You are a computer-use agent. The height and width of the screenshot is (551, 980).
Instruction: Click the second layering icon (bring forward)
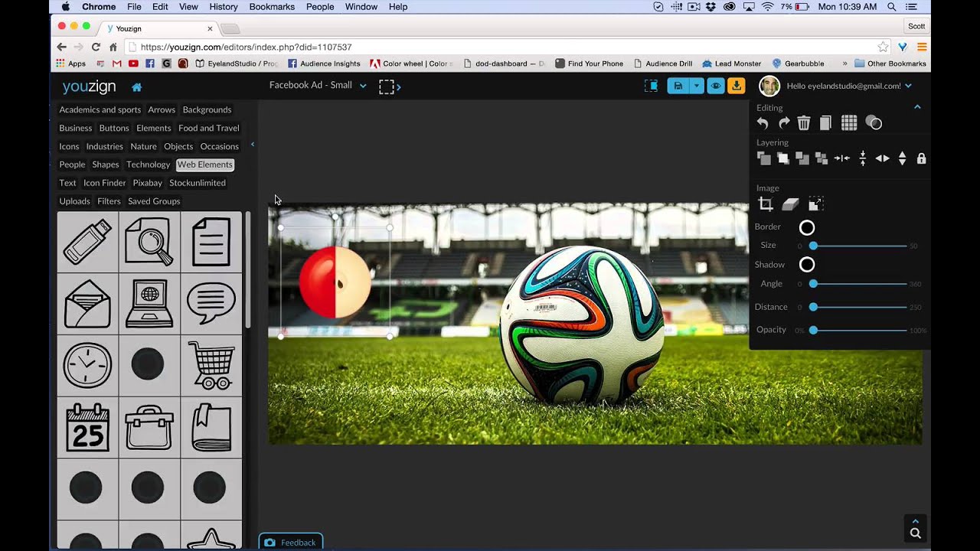[x=782, y=158]
